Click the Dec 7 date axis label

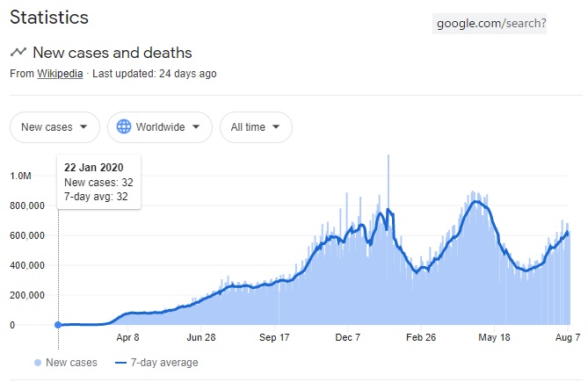(x=348, y=337)
